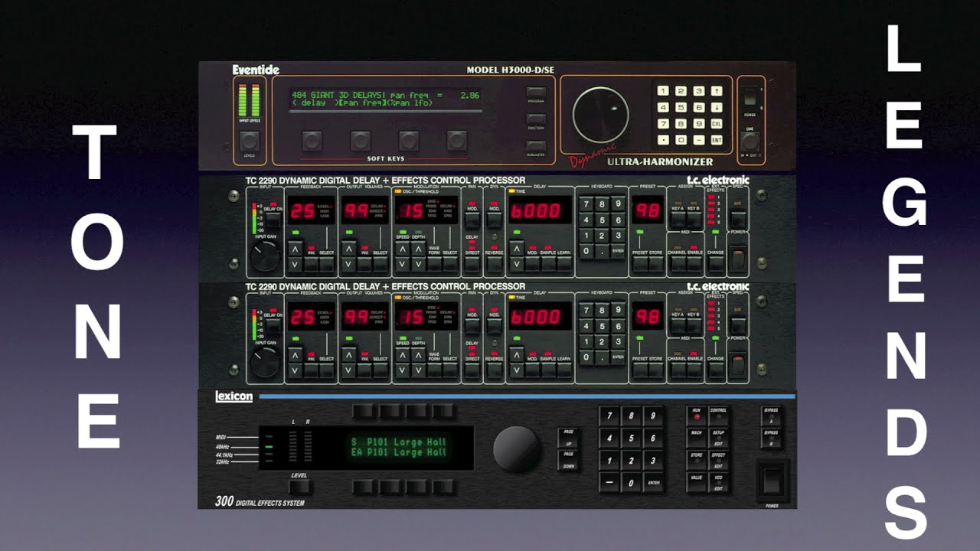The width and height of the screenshot is (980, 551).
Task: Click the Lexicon round data knob
Action: (x=517, y=449)
